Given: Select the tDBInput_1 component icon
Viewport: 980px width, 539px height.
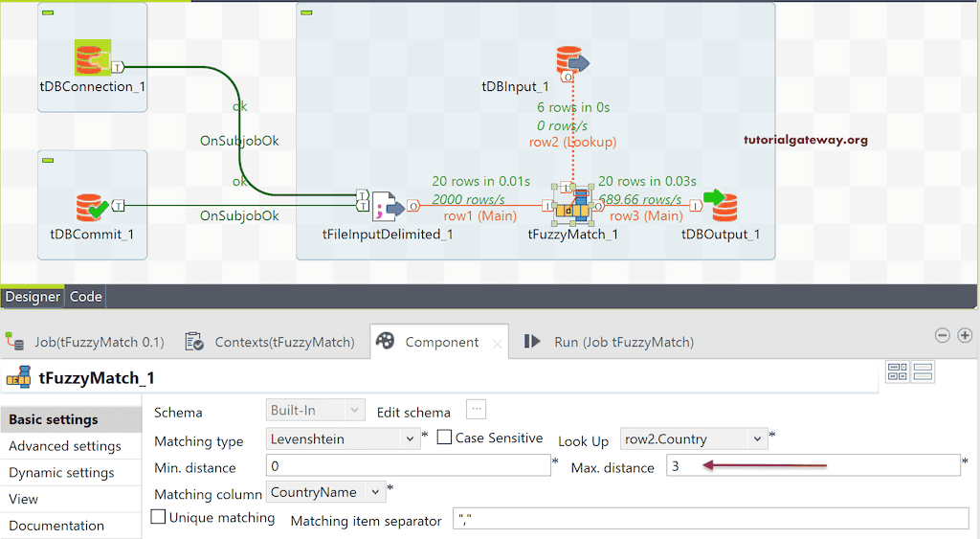Looking at the screenshot, I should coord(572,62).
